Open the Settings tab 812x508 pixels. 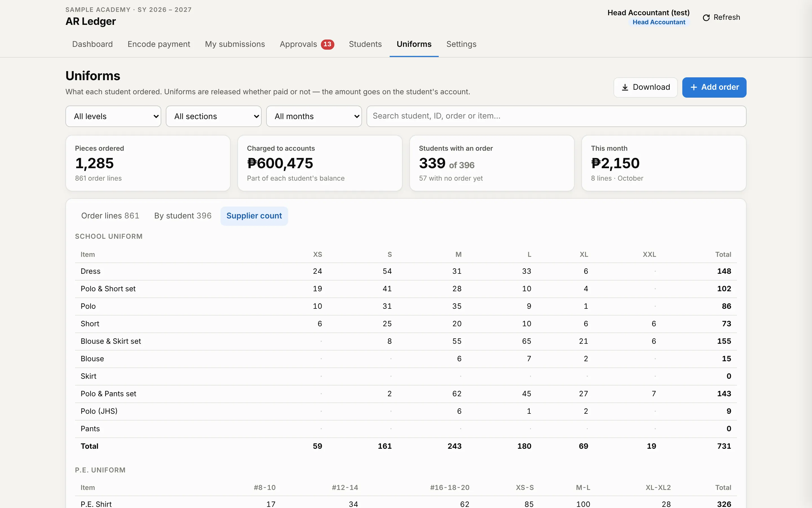click(x=461, y=44)
